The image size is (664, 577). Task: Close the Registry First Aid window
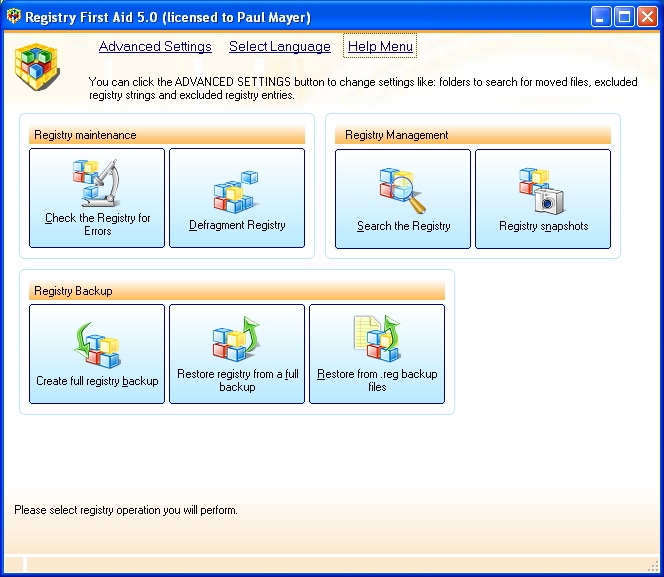click(646, 17)
